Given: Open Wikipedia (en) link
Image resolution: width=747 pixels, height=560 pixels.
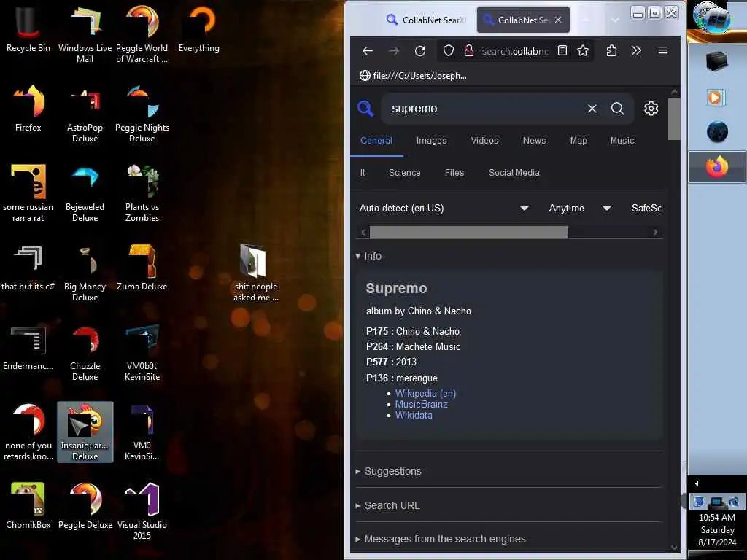Looking at the screenshot, I should [x=425, y=393].
